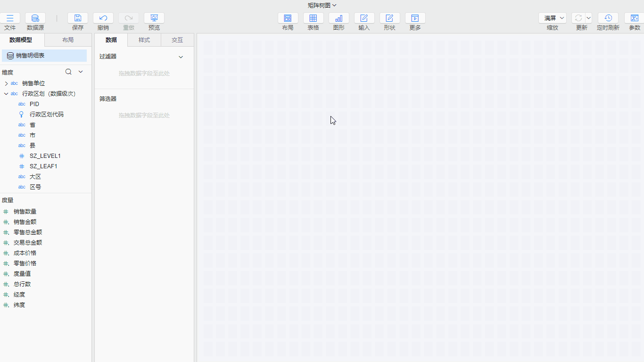Collapse the 过滤器 section chevron

tap(181, 57)
